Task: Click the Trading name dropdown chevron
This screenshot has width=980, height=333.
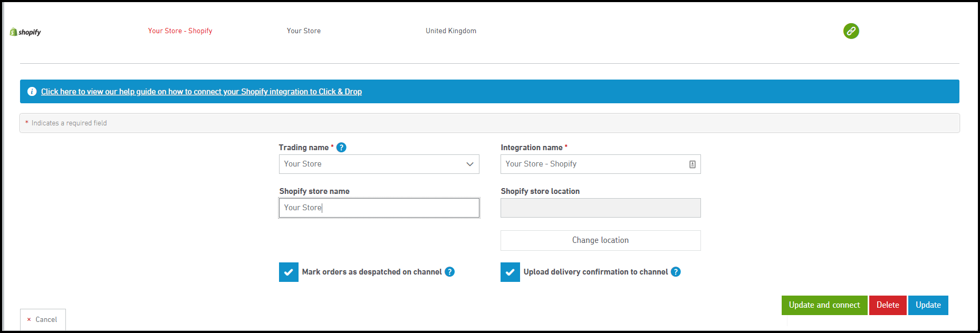Action: (469, 164)
